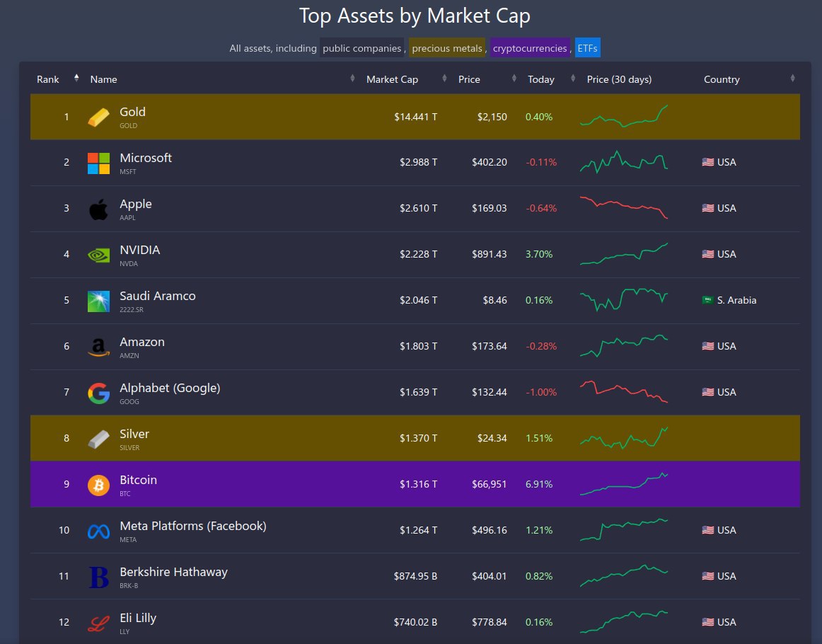Viewport: 822px width, 644px height.
Task: Toggle the precious metals filter
Action: (x=446, y=48)
